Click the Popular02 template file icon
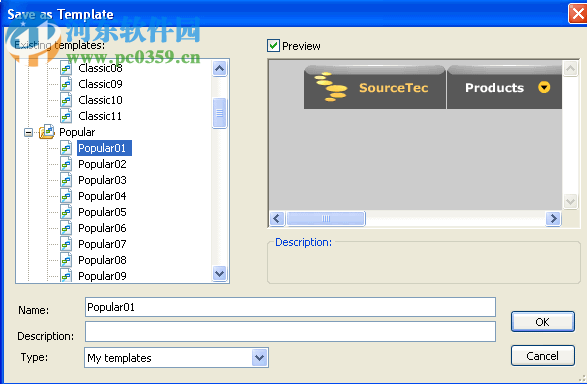The image size is (587, 384). pos(66,164)
